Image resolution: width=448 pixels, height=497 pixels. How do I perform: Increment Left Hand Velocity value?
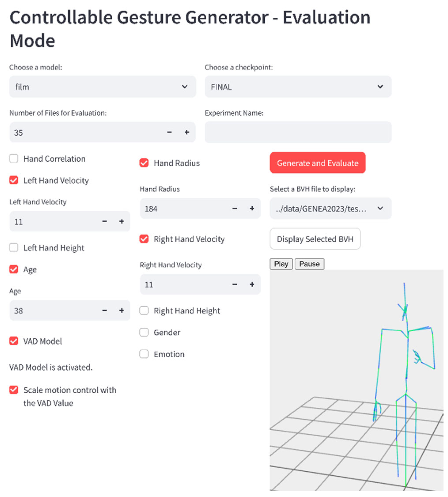tap(122, 221)
